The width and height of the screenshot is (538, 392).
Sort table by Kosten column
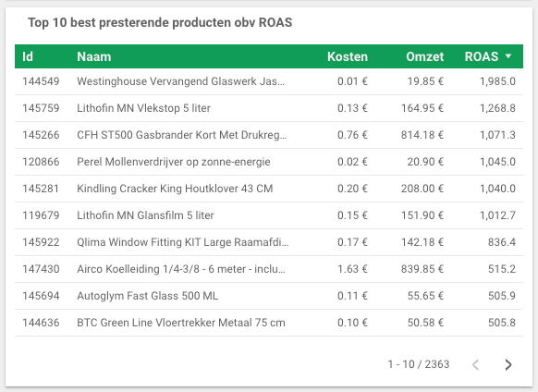tap(348, 56)
